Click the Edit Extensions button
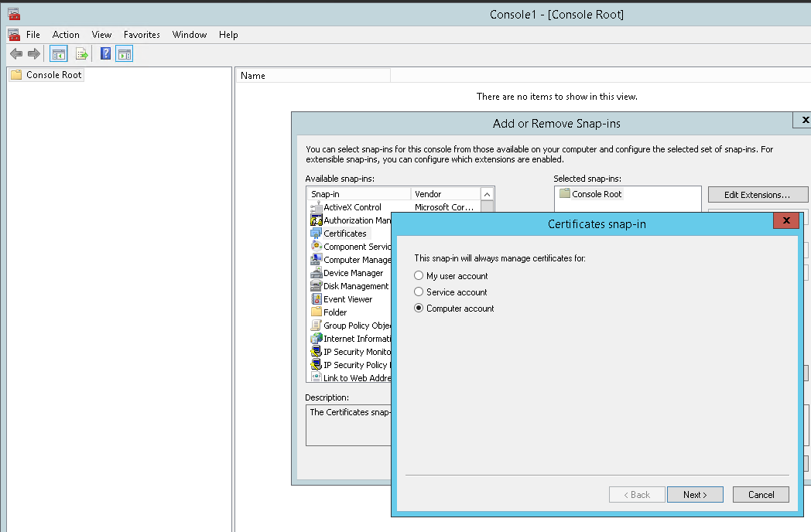This screenshot has height=532, width=811. point(758,195)
